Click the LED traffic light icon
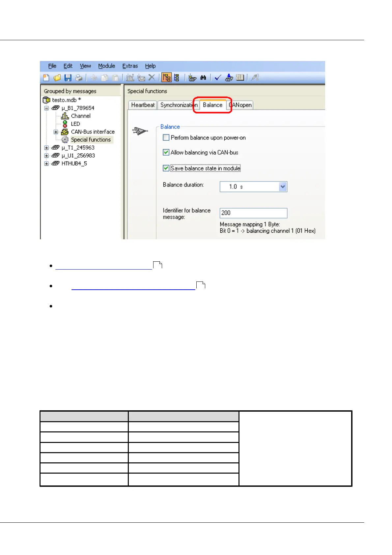Screen dimensions: 392x555 [x=65, y=124]
